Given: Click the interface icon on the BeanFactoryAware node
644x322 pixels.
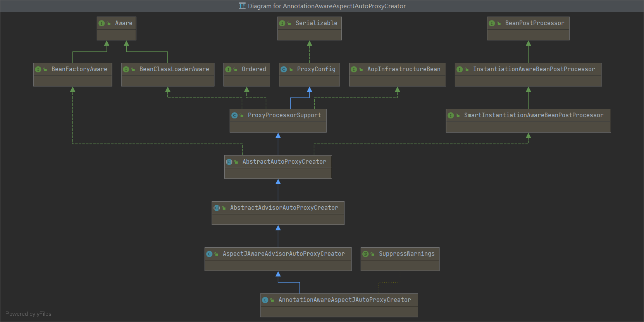Looking at the screenshot, I should [38, 69].
